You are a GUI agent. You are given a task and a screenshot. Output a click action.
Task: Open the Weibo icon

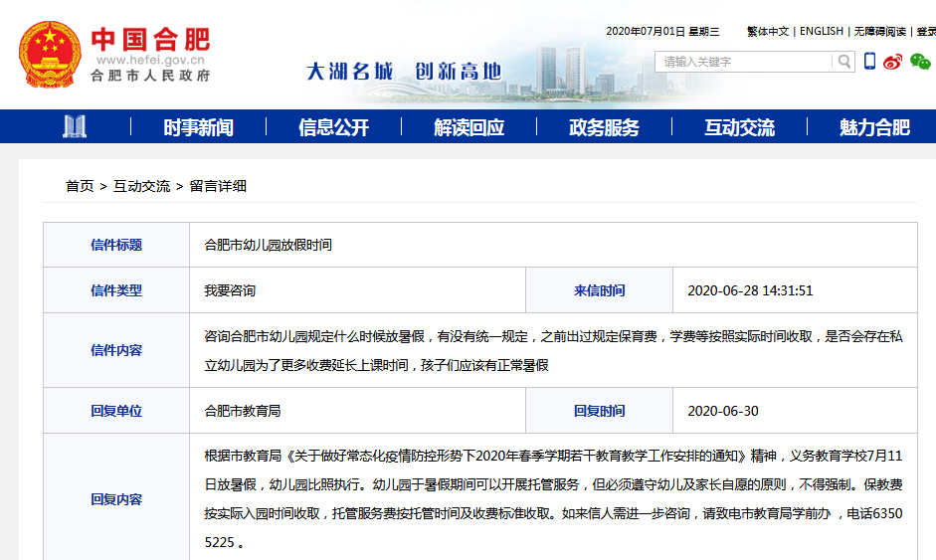pos(893,62)
